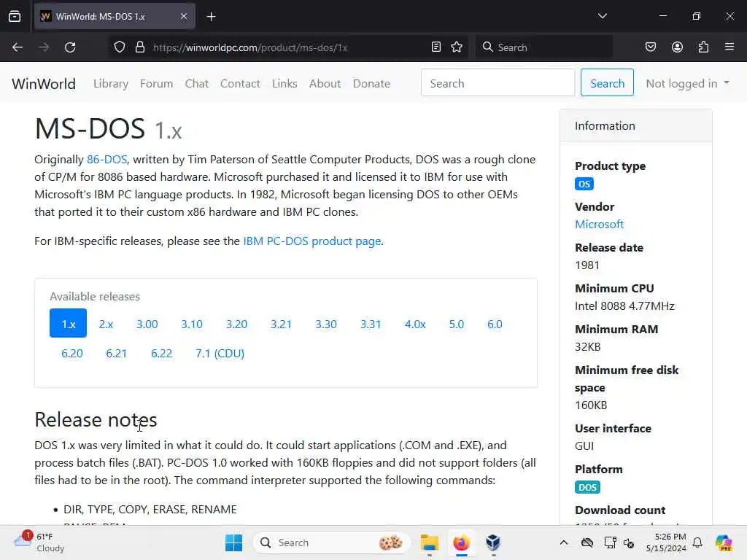Select the 6.20 release
Image resolution: width=747 pixels, height=560 pixels.
tap(72, 354)
